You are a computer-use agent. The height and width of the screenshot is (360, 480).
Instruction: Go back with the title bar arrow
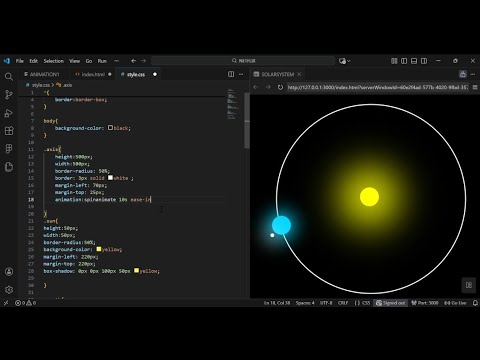pos(133,61)
